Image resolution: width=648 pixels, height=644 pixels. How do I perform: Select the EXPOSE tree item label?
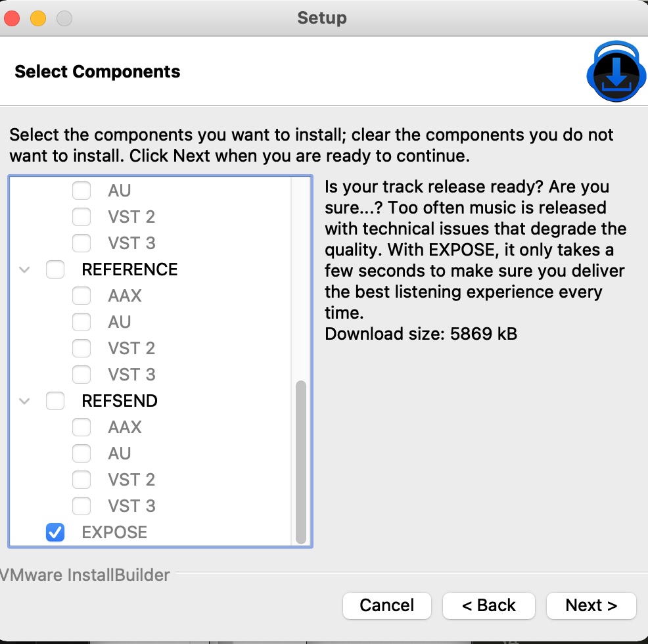coord(114,532)
